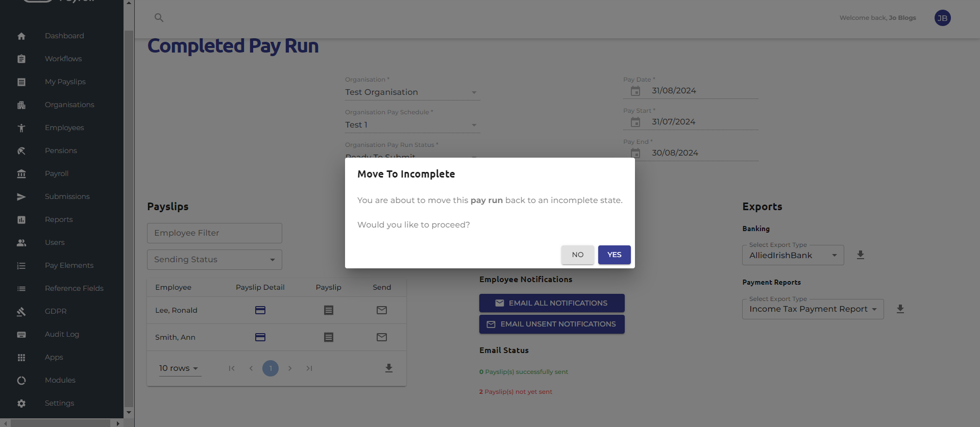
Task: Open Employees menu item
Action: [64, 128]
